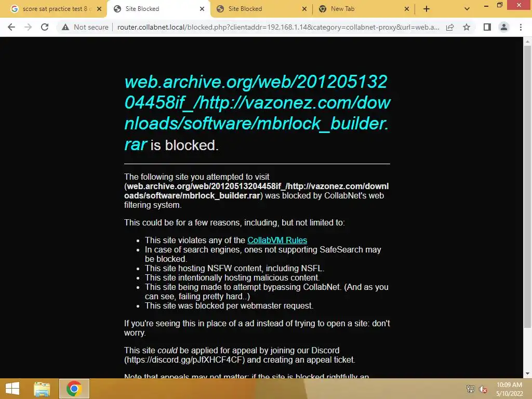Image resolution: width=532 pixels, height=399 pixels.
Task: Close the New Tab tab
Action: click(406, 9)
